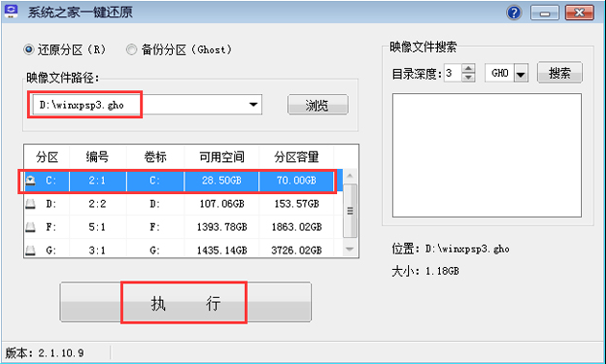Minimize the window

pyautogui.click(x=545, y=12)
